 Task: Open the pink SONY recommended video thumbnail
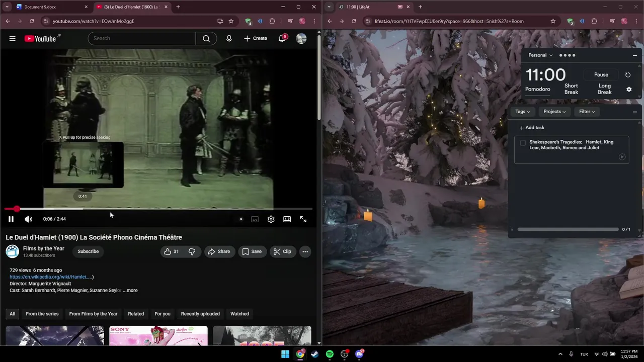click(158, 335)
